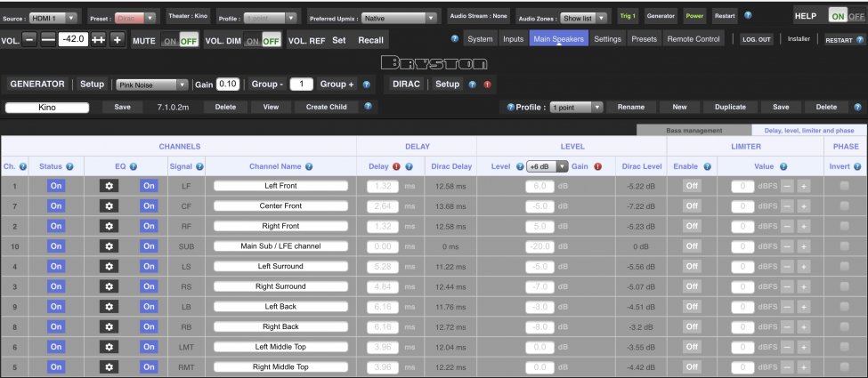Toggle the VOL. DIM on/off switch
Image resolution: width=868 pixels, height=378 pixels.
point(263,40)
